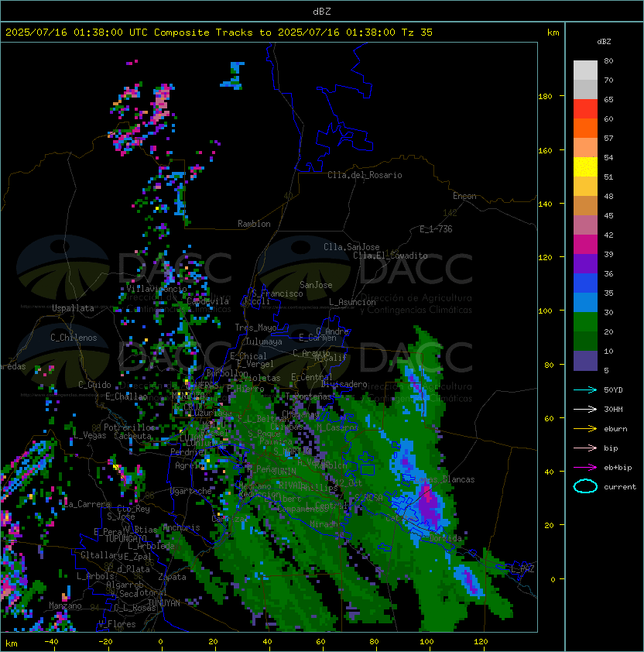This screenshot has height=652, width=644.
Task: Click the yellow eburn arrow in legend
Action: 585,429
